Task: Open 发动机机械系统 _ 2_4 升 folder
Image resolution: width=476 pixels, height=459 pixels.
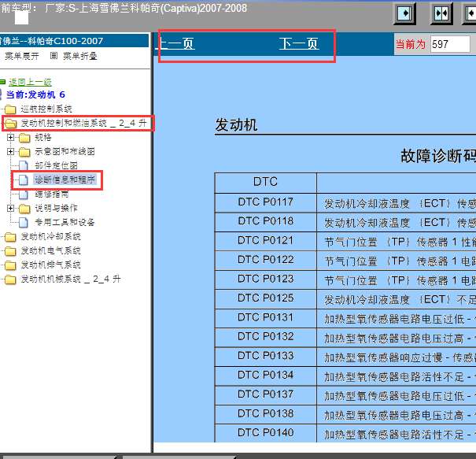Action: pyautogui.click(x=71, y=279)
